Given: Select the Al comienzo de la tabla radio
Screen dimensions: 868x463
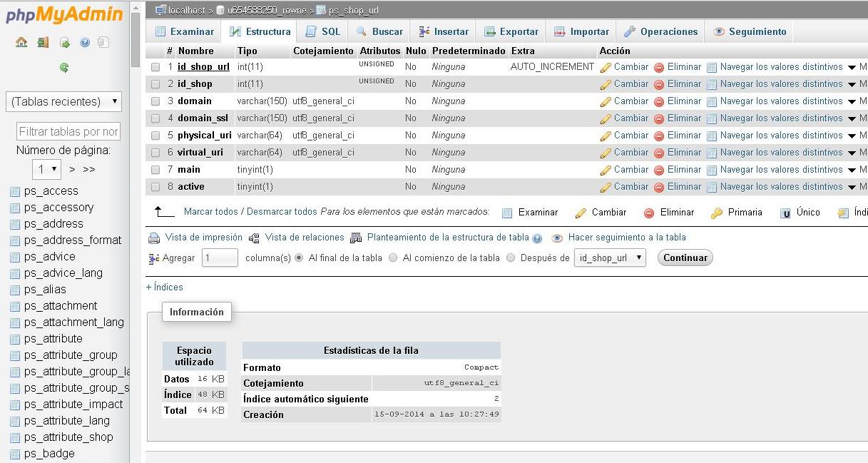Looking at the screenshot, I should click(393, 258).
